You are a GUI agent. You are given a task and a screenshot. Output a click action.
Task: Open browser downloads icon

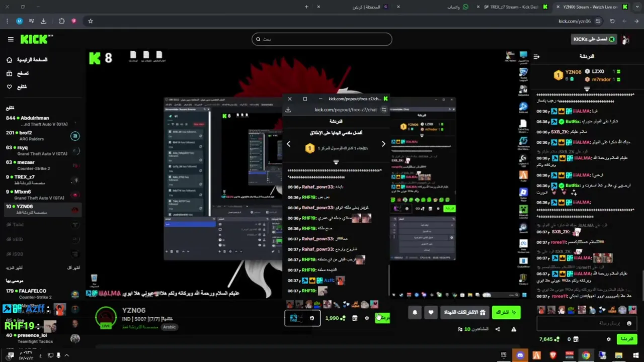coord(43,21)
